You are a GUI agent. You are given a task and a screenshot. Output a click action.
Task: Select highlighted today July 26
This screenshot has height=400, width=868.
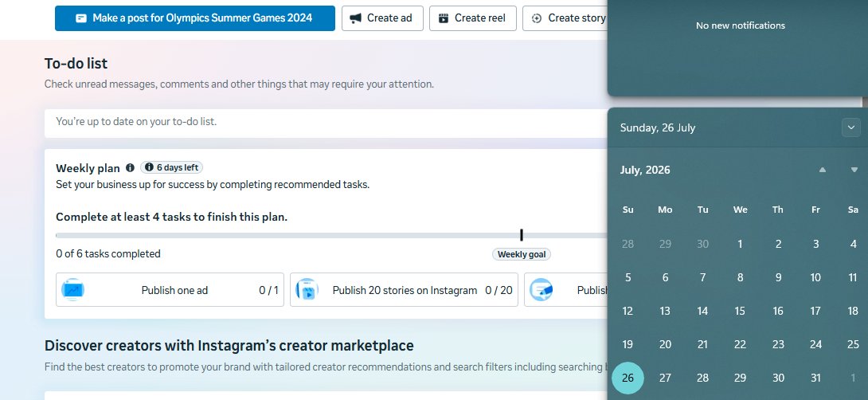[628, 378]
